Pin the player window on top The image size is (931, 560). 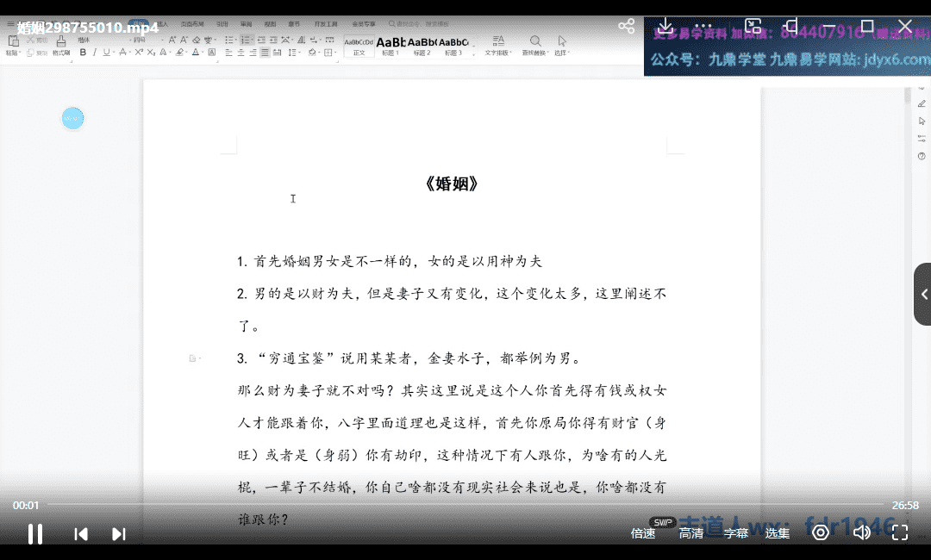click(x=791, y=27)
